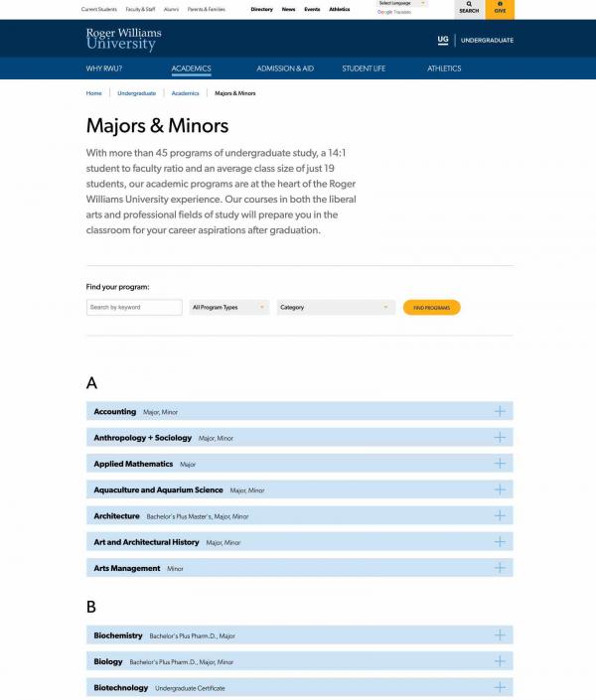Click the Majors & Minors page heading

click(157, 125)
